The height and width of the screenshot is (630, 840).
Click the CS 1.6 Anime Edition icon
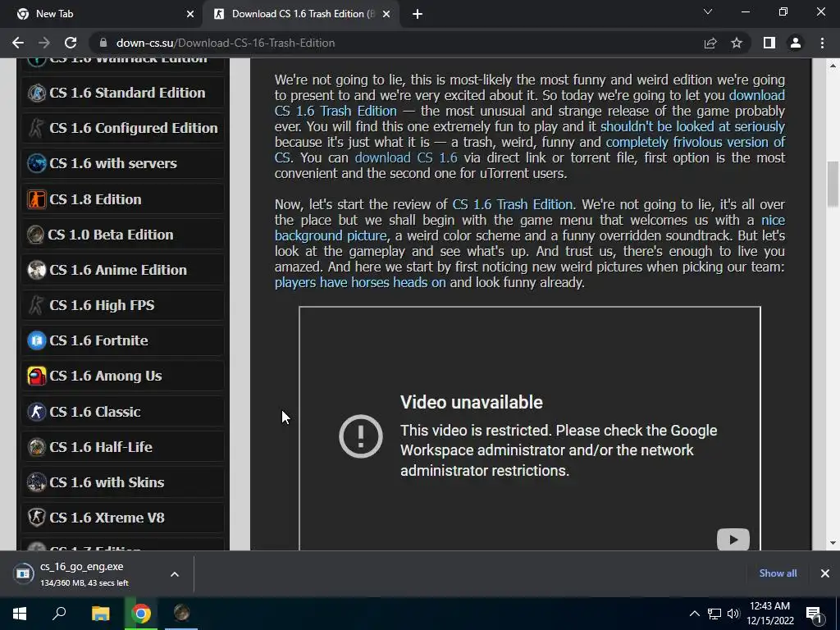pos(36,270)
